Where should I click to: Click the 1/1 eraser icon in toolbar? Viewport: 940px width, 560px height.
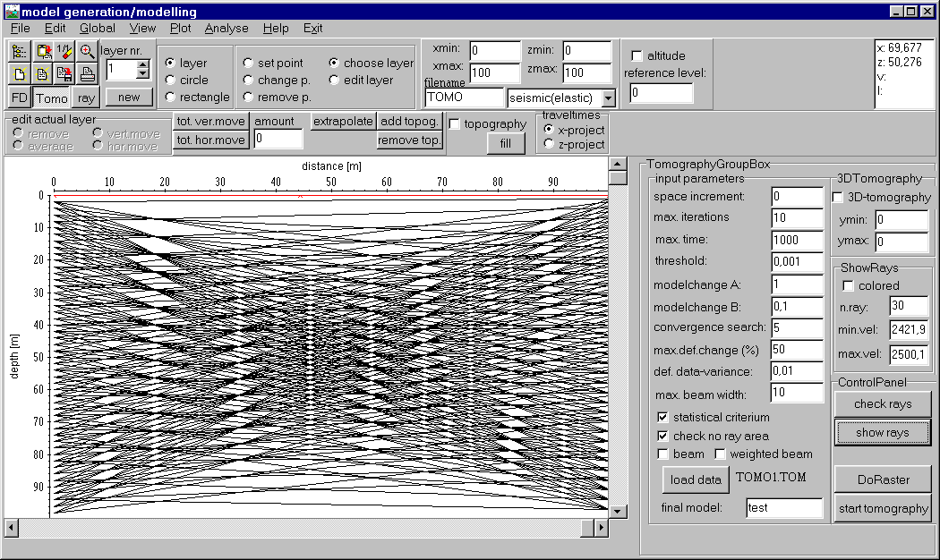click(x=64, y=52)
